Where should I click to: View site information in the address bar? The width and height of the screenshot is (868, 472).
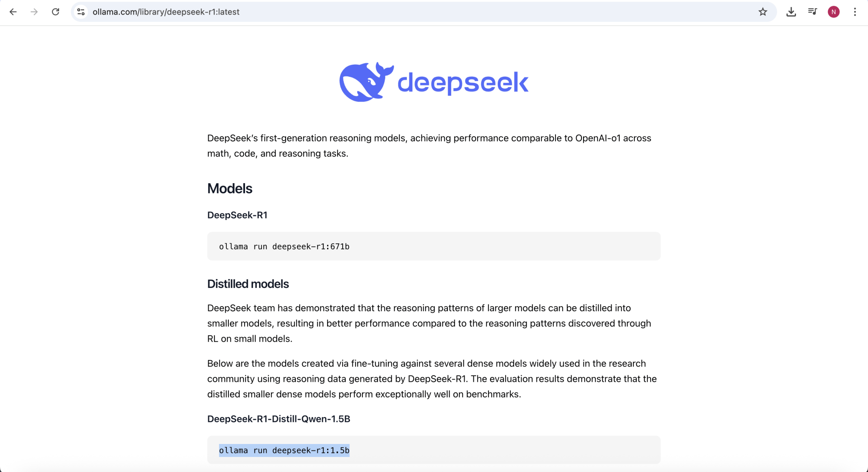(x=81, y=12)
